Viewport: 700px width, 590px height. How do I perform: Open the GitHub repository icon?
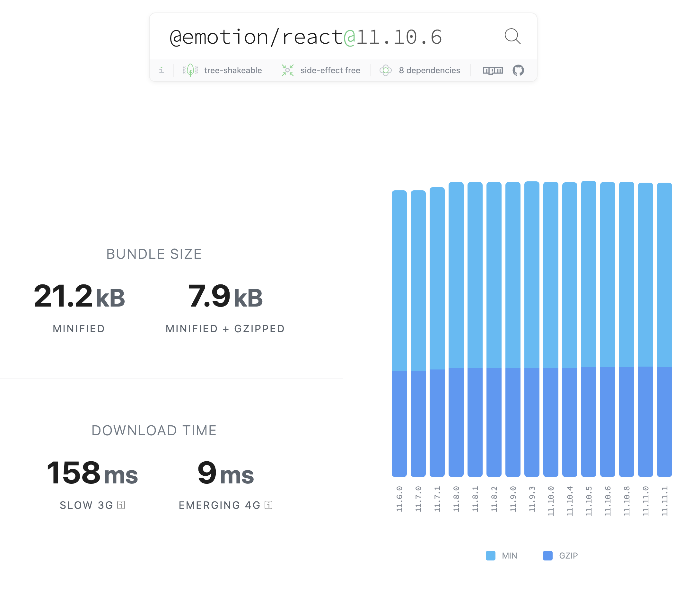[518, 70]
